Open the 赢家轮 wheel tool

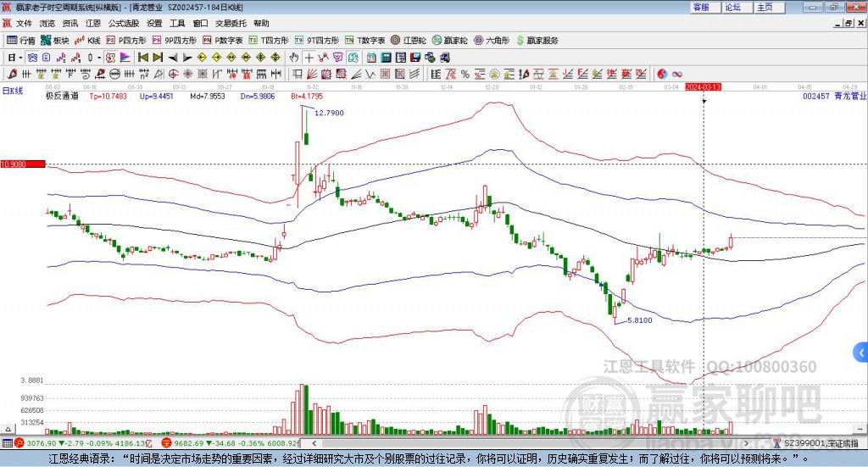(449, 41)
